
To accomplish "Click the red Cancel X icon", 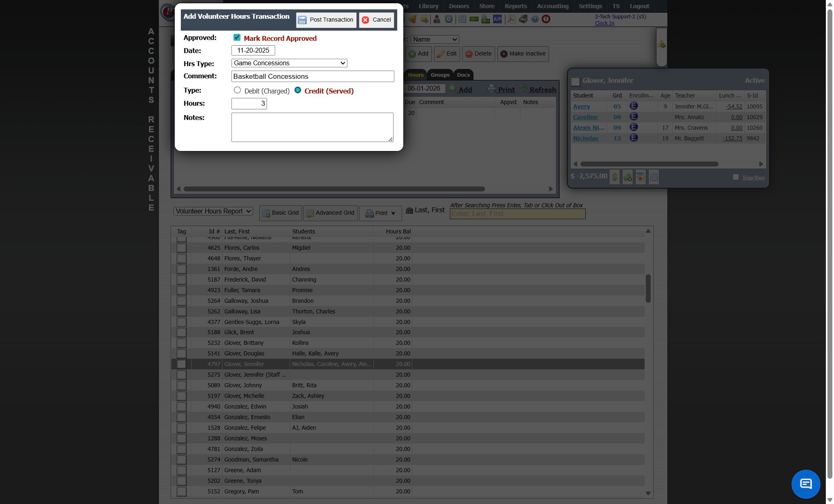I will 365,20.
